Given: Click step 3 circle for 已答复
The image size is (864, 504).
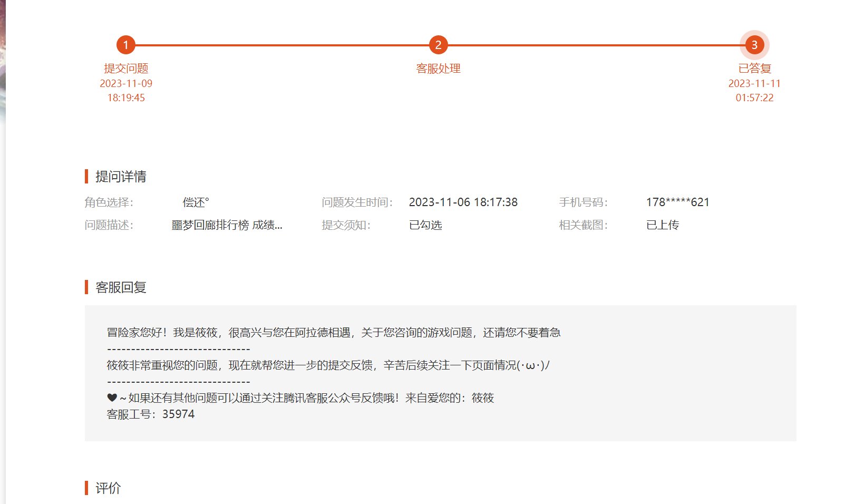Looking at the screenshot, I should point(754,45).
